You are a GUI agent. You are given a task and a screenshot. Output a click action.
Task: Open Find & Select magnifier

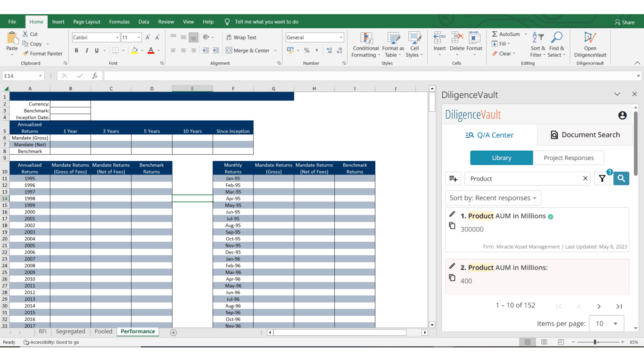click(x=557, y=45)
